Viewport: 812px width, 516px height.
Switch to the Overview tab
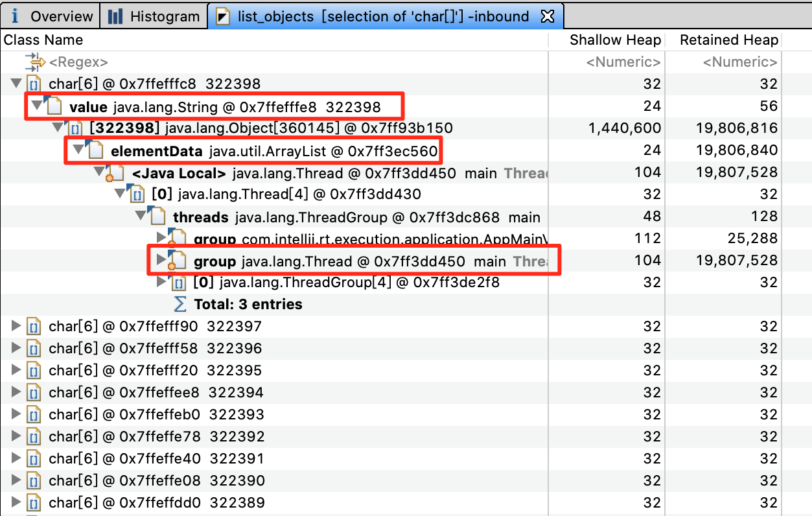51,16
